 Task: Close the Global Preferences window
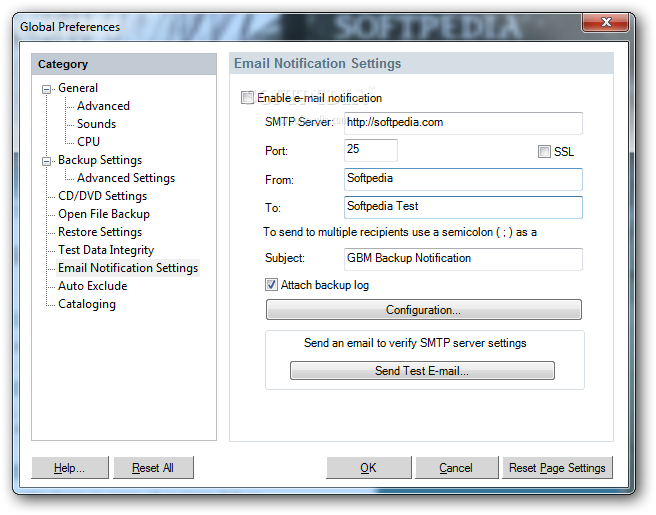coord(605,22)
